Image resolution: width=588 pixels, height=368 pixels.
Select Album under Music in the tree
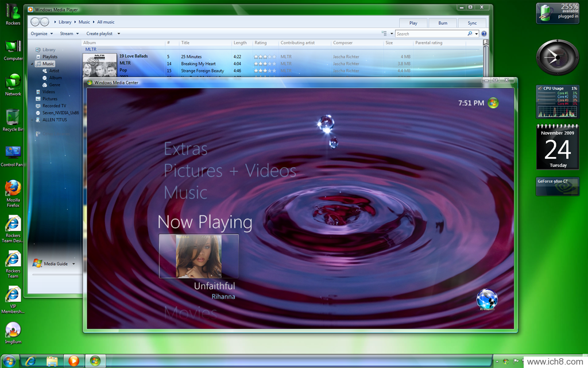(56, 78)
